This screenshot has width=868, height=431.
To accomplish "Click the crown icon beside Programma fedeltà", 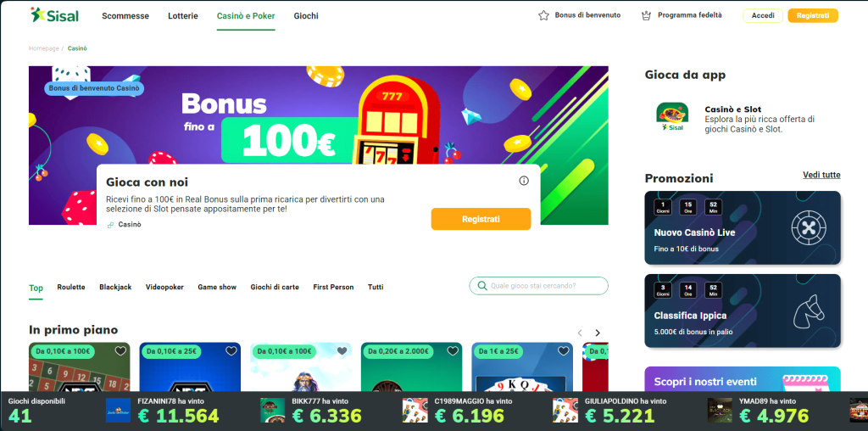I will tap(645, 15).
